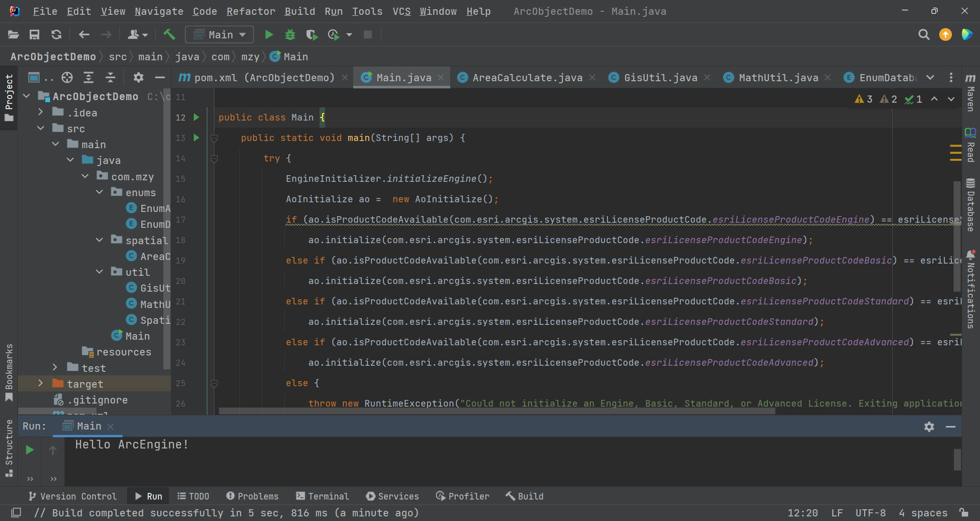Toggle Maven tool window on right strip
980x521 pixels.
[970, 92]
